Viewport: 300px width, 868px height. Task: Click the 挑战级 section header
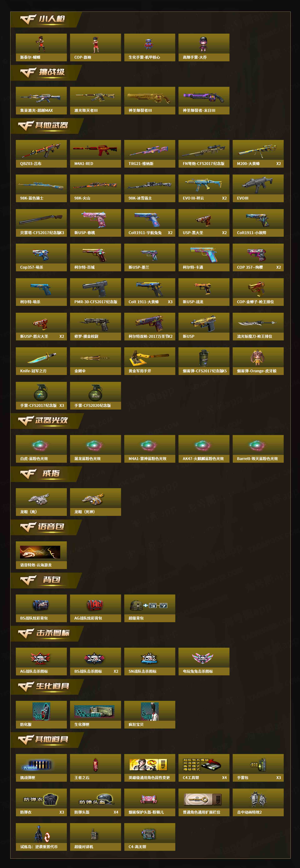(x=52, y=72)
